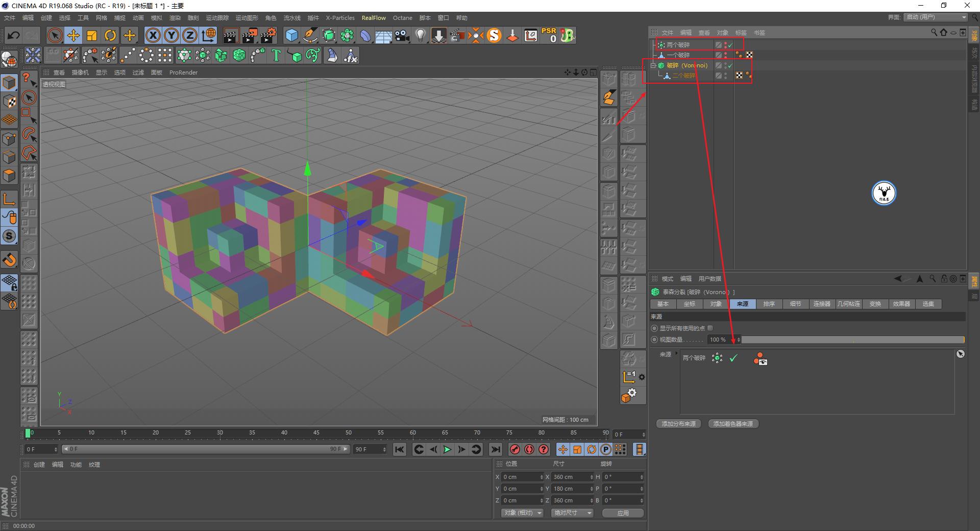
Task: Select the Move tool in the toolbar
Action: 73,35
